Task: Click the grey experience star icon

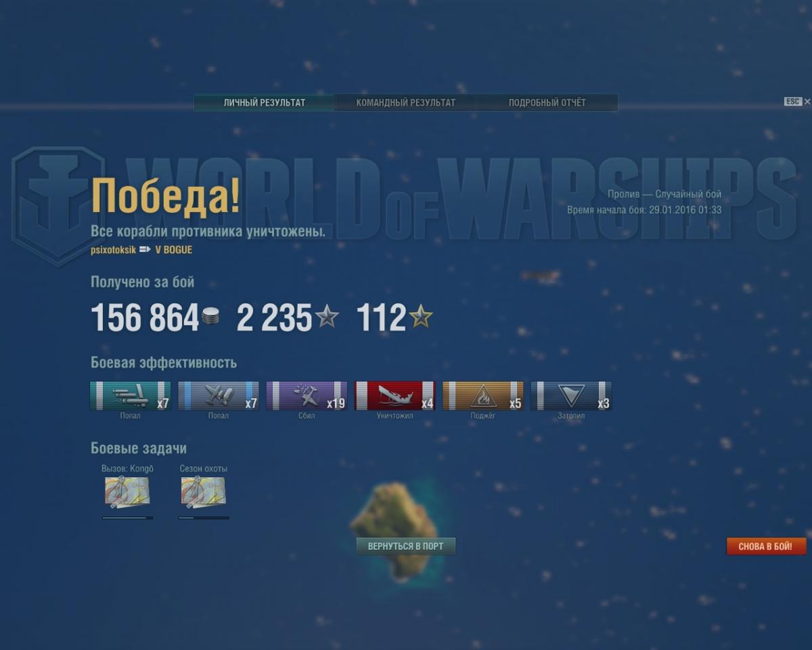Action: [328, 316]
